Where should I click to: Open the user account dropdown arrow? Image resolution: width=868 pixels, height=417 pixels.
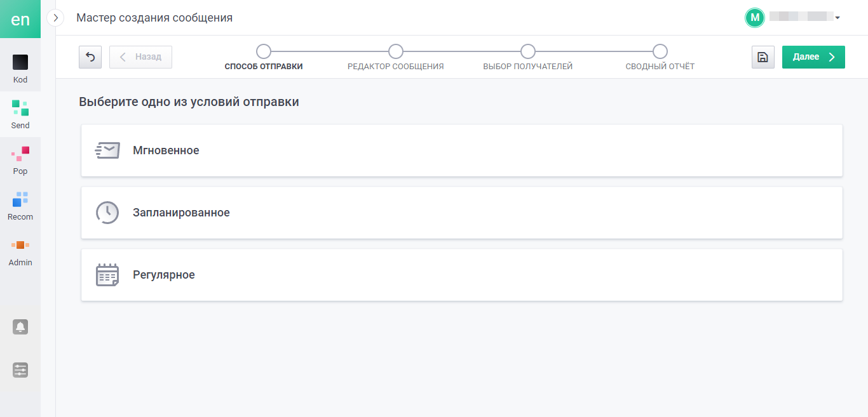click(x=837, y=18)
